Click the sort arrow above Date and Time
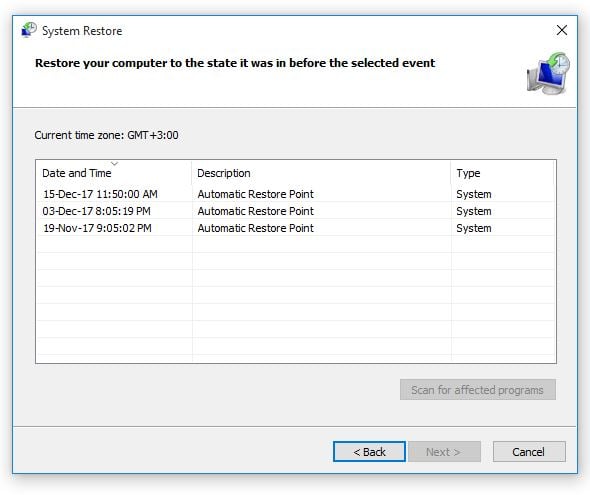 point(114,164)
